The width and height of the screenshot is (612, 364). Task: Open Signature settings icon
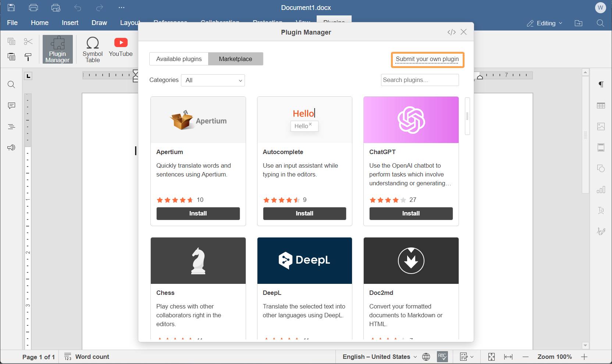(601, 231)
